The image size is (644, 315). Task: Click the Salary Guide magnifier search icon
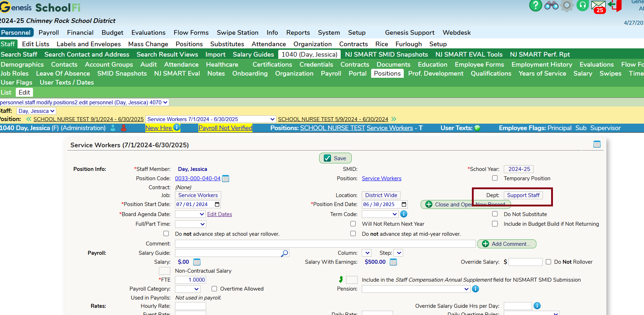click(x=284, y=253)
